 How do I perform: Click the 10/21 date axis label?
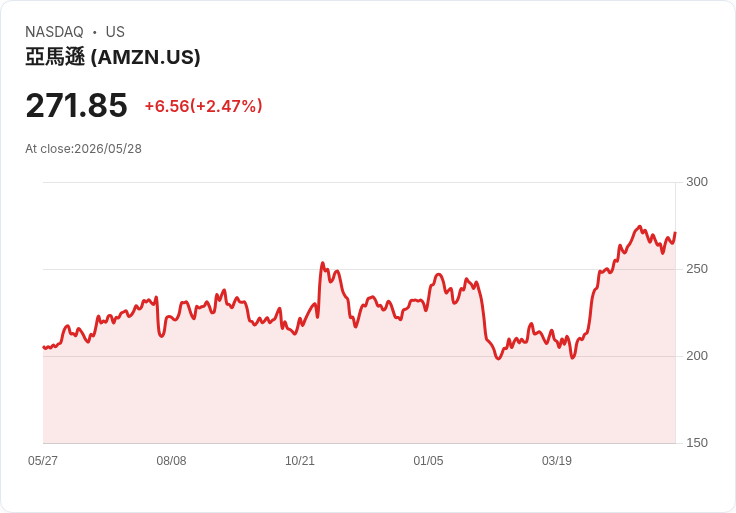(x=300, y=460)
